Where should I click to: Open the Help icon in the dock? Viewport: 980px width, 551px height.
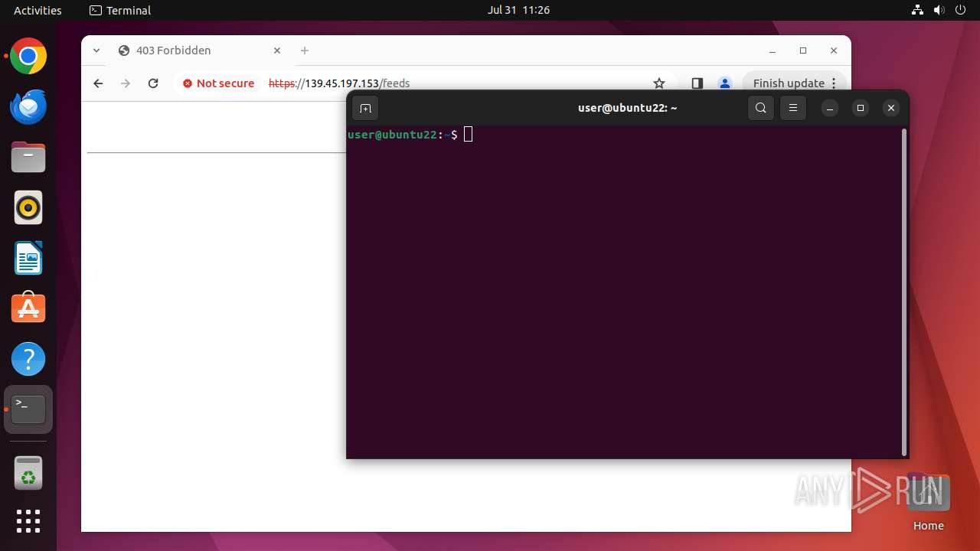click(x=28, y=359)
